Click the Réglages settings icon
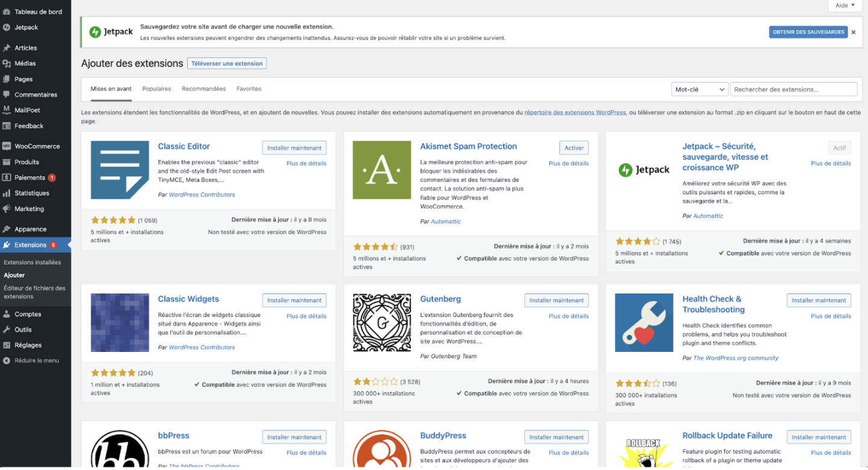 (x=7, y=345)
